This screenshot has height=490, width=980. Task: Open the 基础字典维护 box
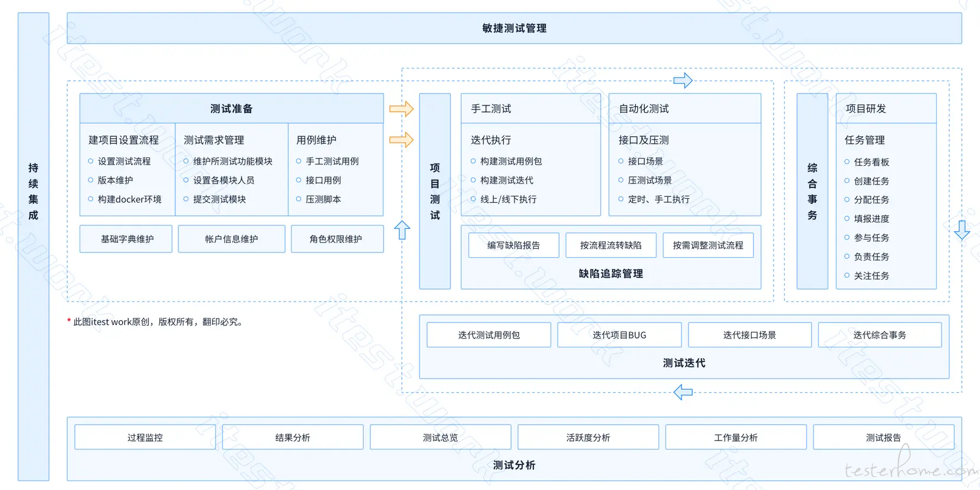click(x=126, y=239)
